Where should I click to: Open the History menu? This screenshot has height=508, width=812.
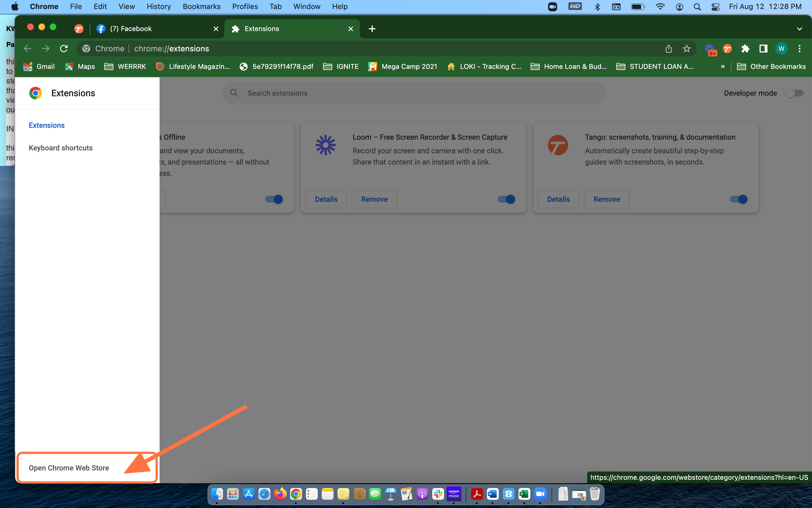click(x=159, y=7)
